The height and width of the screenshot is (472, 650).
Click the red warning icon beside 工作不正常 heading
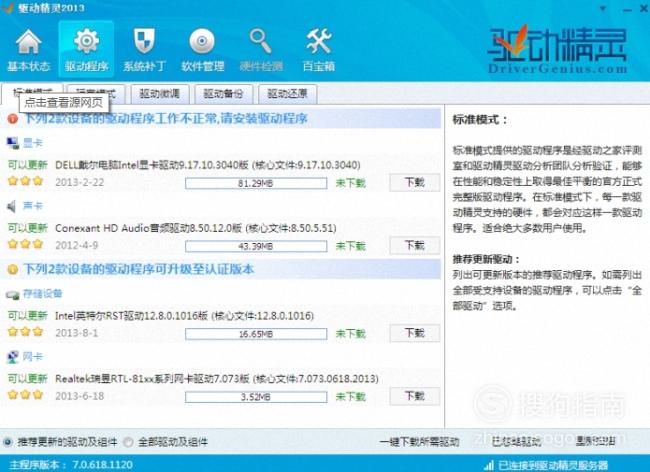pyautogui.click(x=12, y=119)
